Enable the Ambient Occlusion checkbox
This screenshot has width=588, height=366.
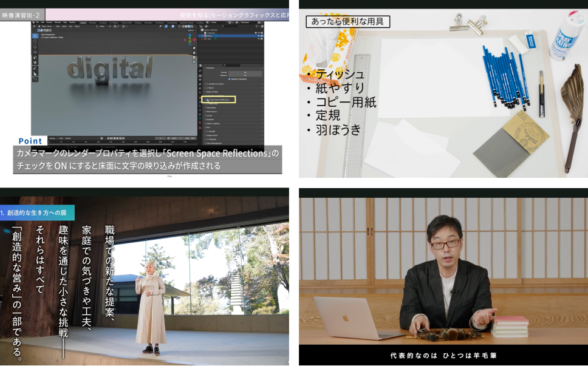[206, 84]
